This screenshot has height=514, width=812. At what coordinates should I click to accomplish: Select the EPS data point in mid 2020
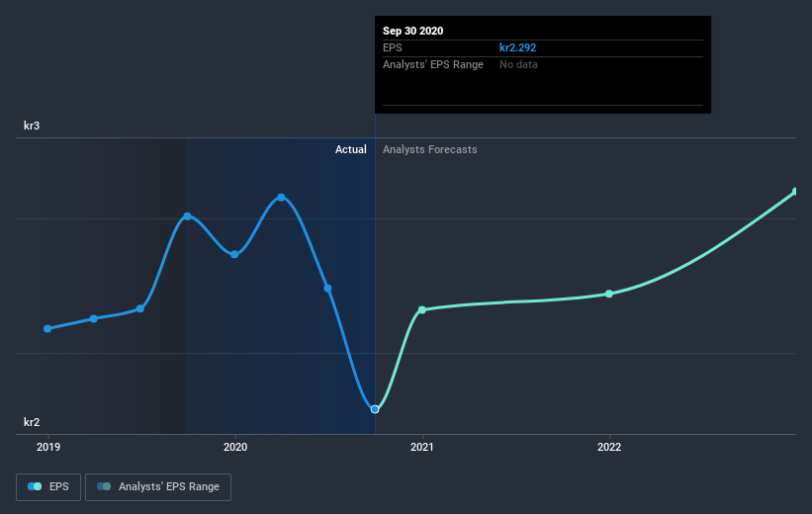(327, 289)
